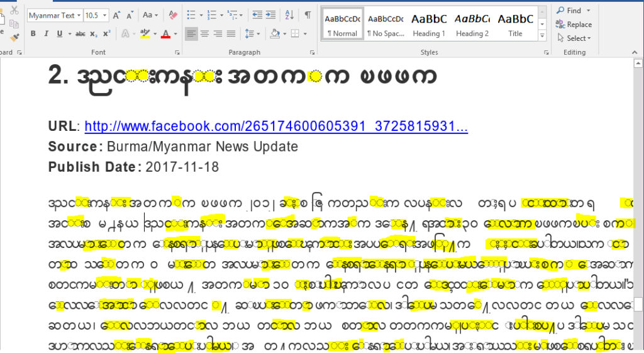Open the Change Case menu
This screenshot has height=353, width=644.
click(x=150, y=15)
